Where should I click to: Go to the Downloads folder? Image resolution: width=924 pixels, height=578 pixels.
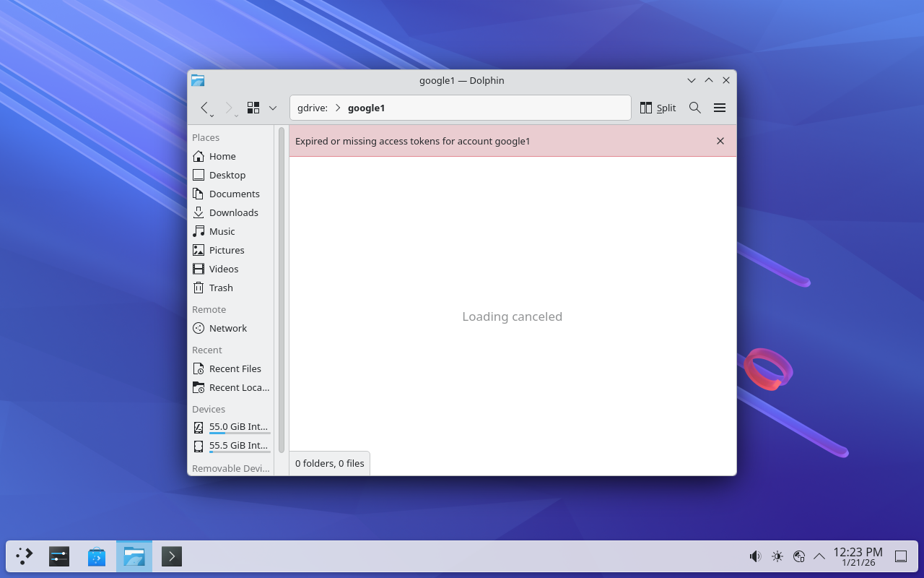[233, 212]
